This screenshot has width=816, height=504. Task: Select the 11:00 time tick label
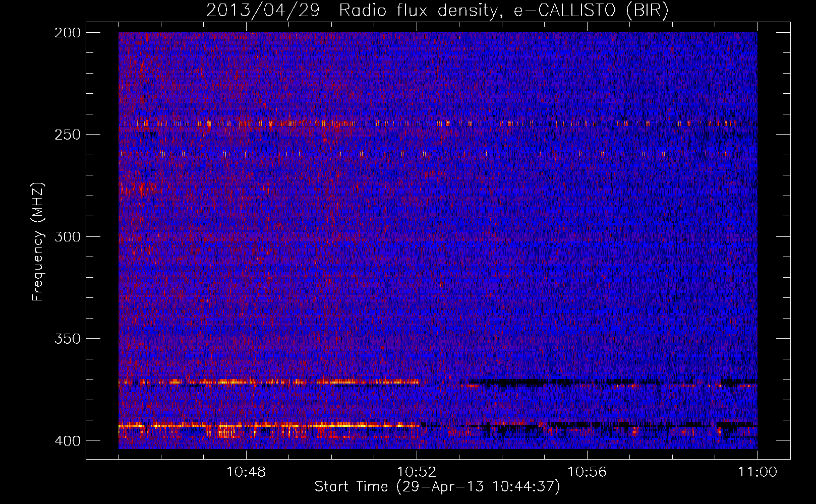click(757, 472)
